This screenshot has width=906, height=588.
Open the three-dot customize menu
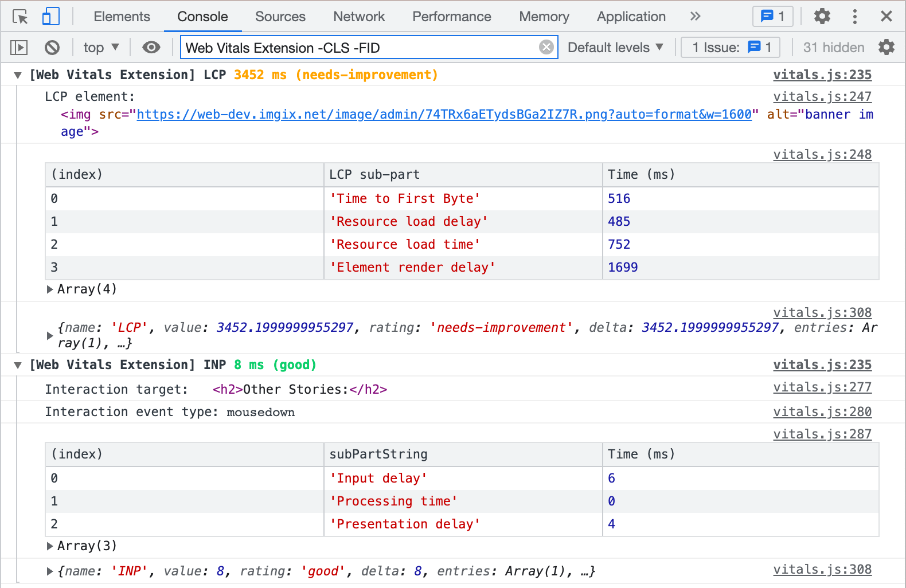(x=854, y=17)
